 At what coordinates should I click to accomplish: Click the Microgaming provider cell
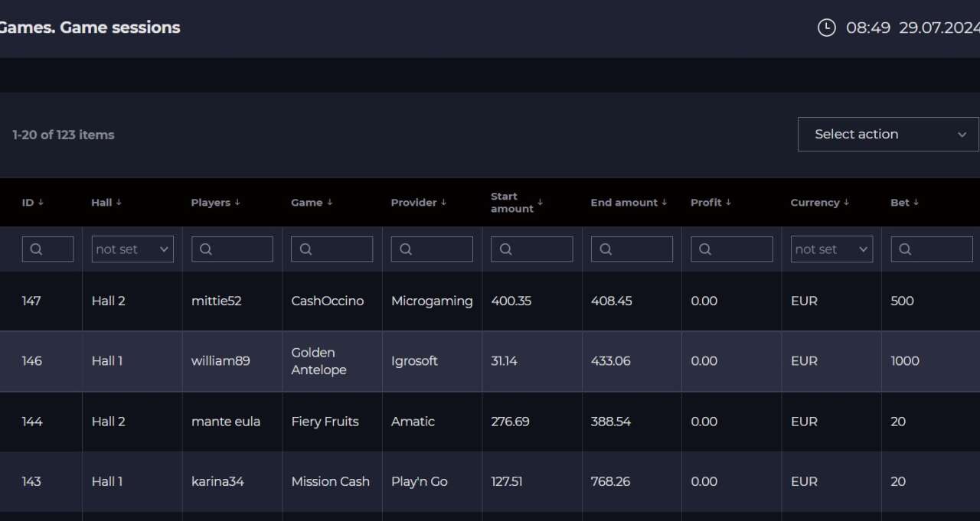click(x=432, y=301)
